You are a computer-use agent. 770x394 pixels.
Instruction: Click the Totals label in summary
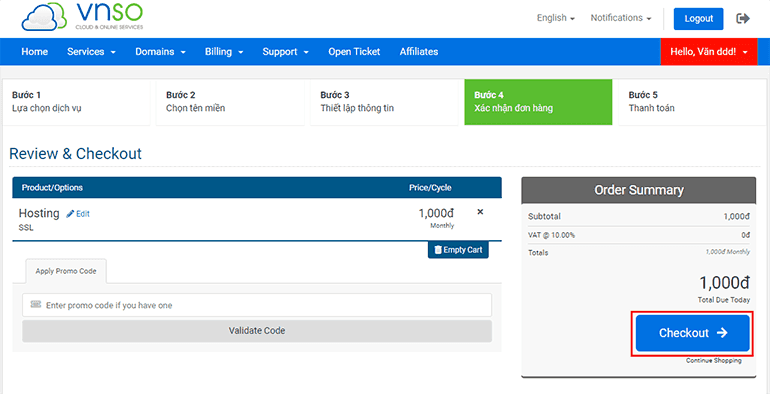tap(538, 253)
